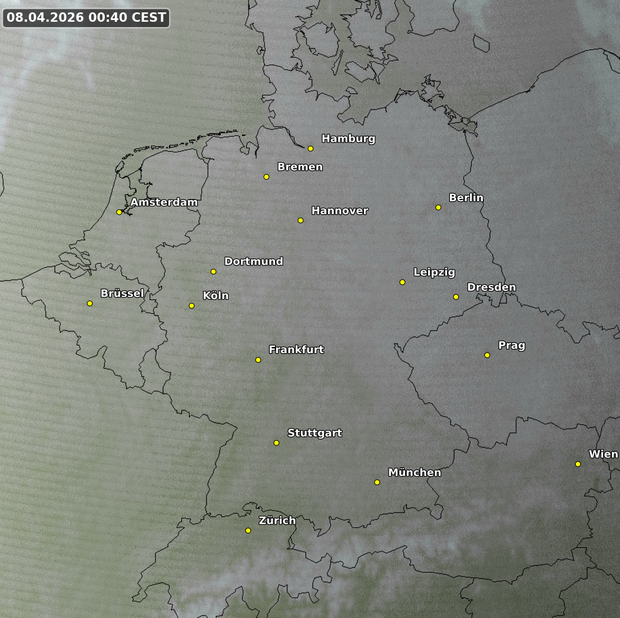Select the yellow marker dot for Stuttgart

(277, 442)
